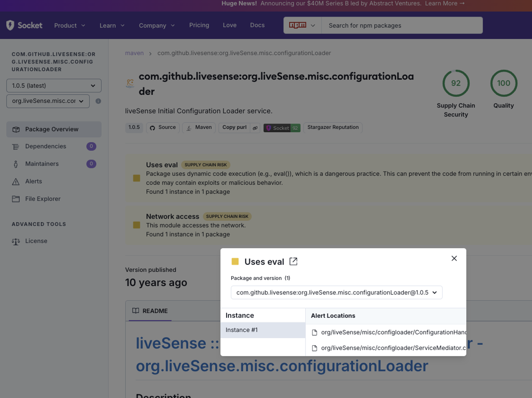Open the Love page link
Image resolution: width=532 pixels, height=398 pixels.
229,25
